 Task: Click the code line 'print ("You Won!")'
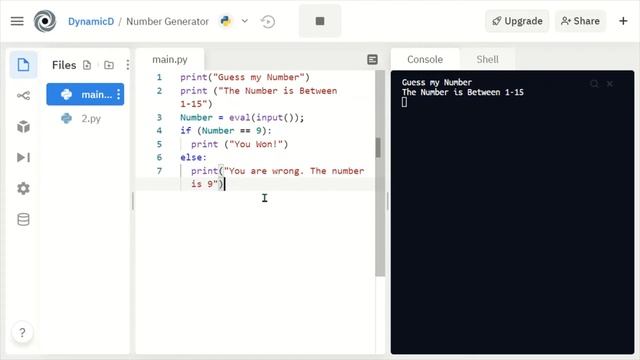click(x=240, y=144)
